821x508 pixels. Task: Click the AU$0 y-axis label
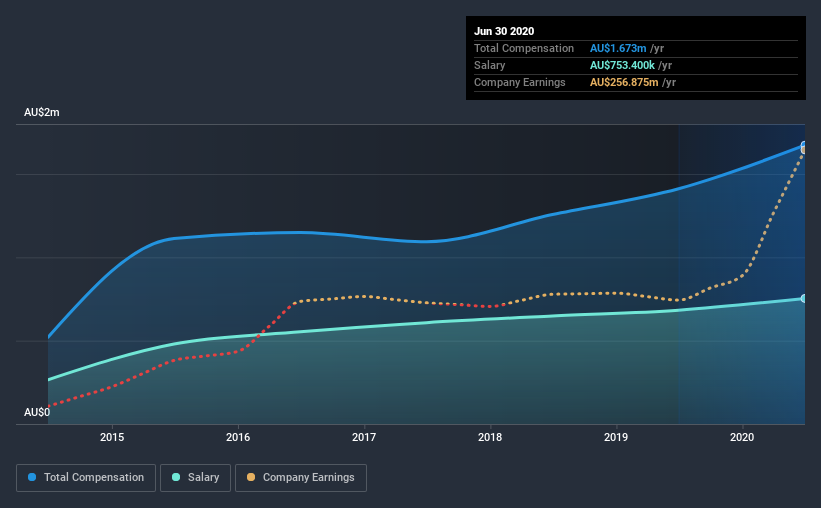(x=37, y=412)
